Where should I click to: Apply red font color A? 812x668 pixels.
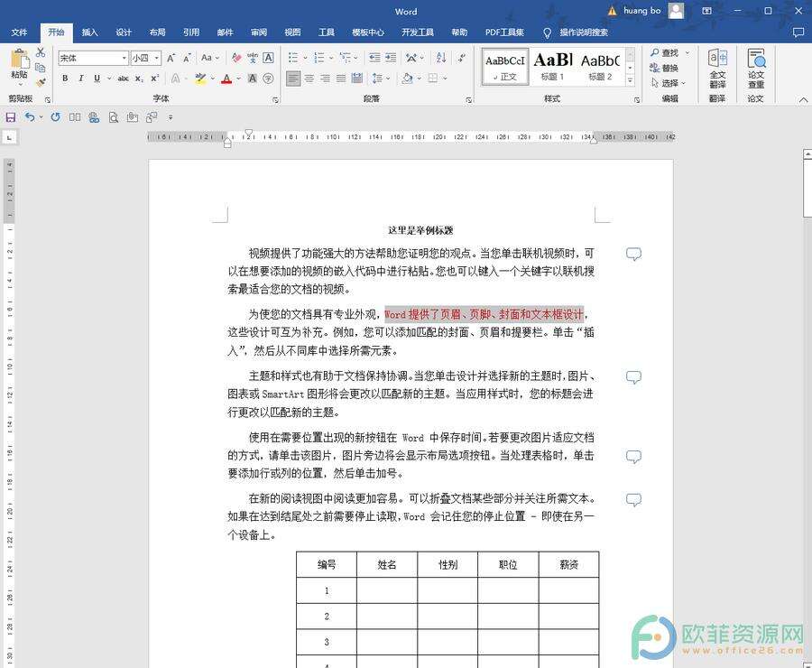point(226,79)
